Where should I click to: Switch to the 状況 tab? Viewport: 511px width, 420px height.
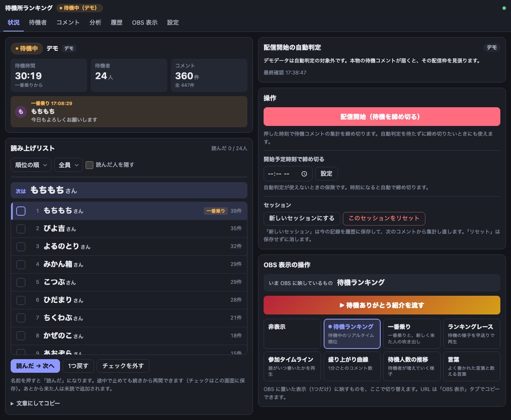coord(13,22)
